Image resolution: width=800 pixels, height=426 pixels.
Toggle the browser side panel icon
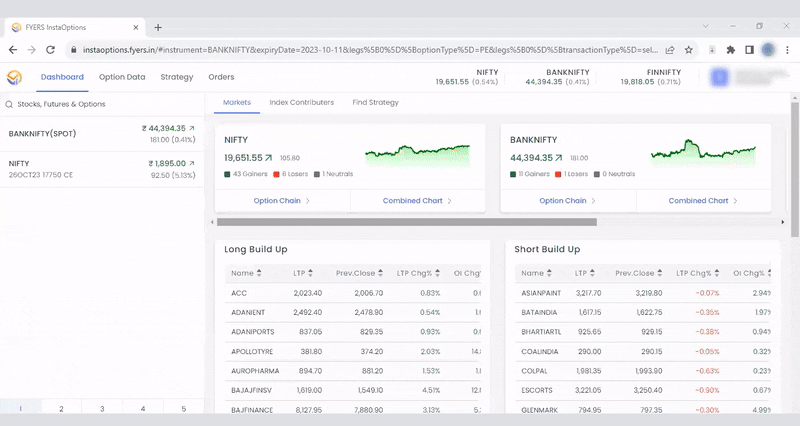coord(749,49)
